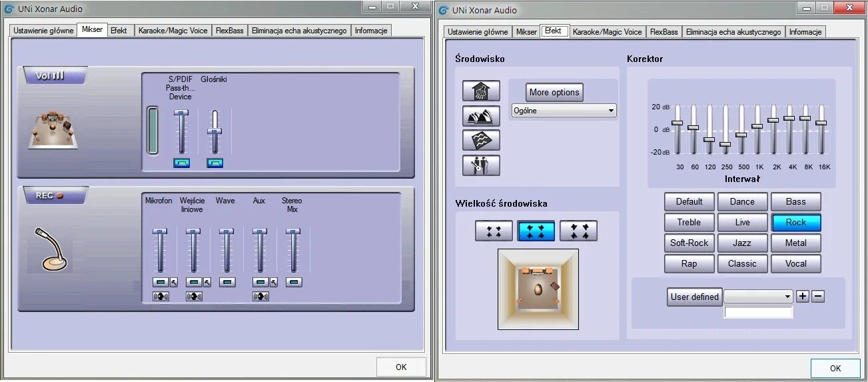The height and width of the screenshot is (382, 868).
Task: Toggle mute for S/PDIF Pass-through Device
Action: click(181, 163)
